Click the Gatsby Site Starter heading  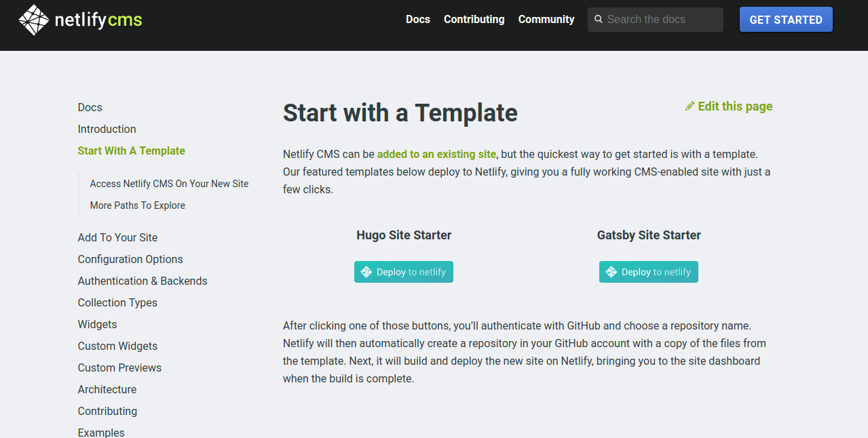(649, 235)
